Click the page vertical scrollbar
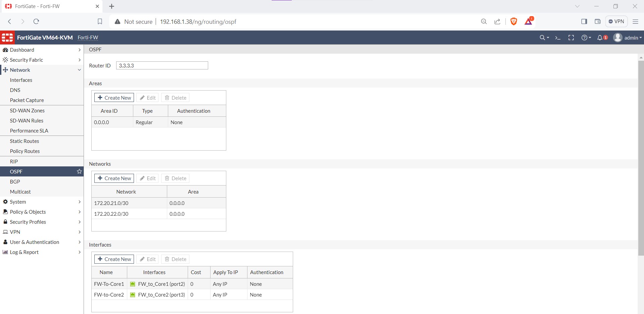Image resolution: width=644 pixels, height=314 pixels. pos(641,158)
